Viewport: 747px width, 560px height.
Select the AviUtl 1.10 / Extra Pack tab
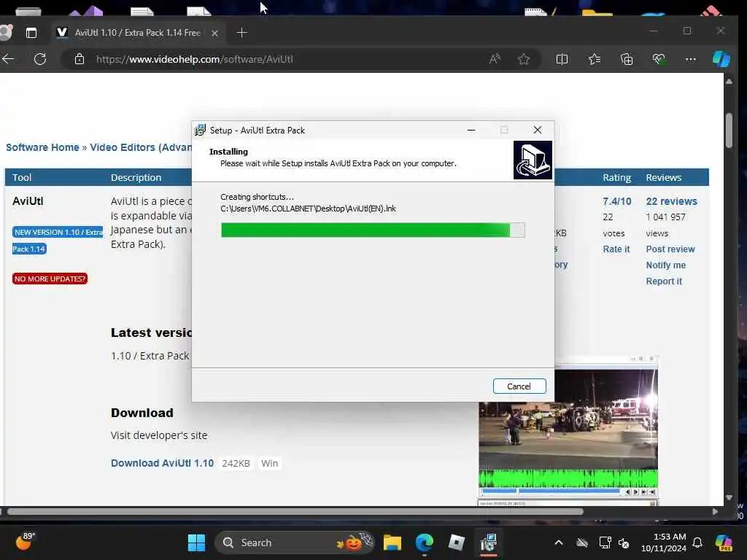coord(137,32)
